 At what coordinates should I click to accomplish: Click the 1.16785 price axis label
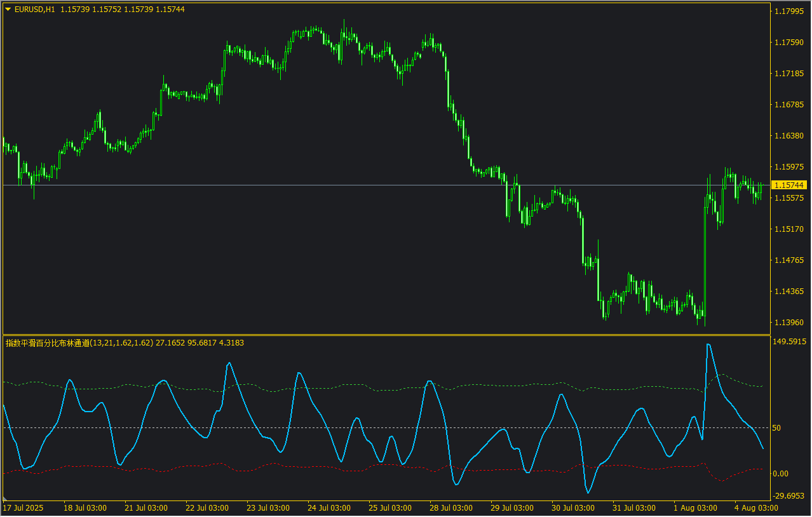click(x=790, y=105)
